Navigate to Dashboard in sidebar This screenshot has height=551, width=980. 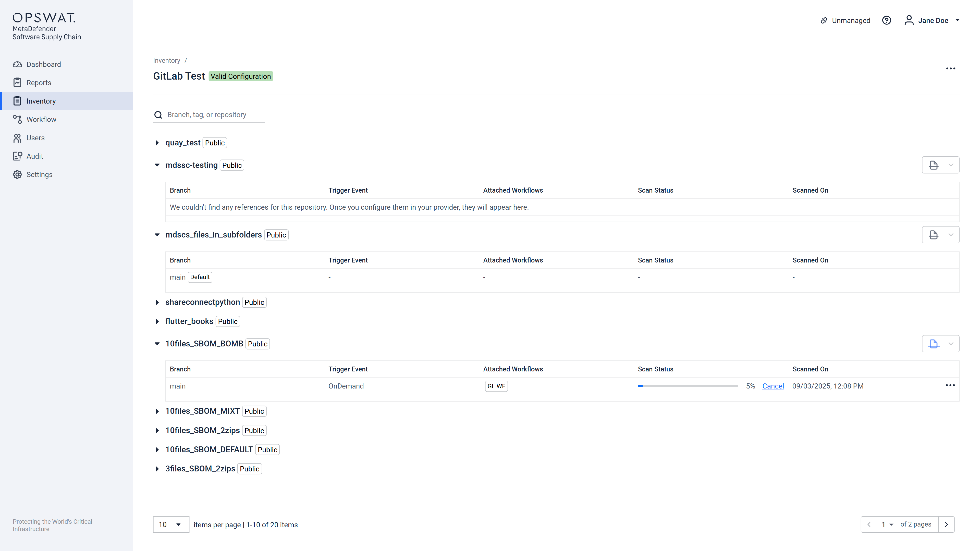pos(43,64)
